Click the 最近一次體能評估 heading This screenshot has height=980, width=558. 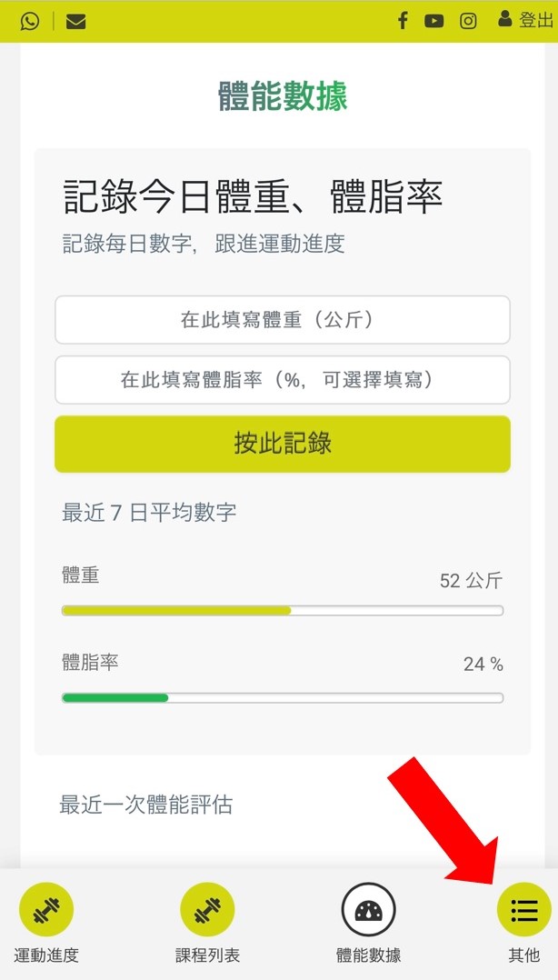click(146, 805)
